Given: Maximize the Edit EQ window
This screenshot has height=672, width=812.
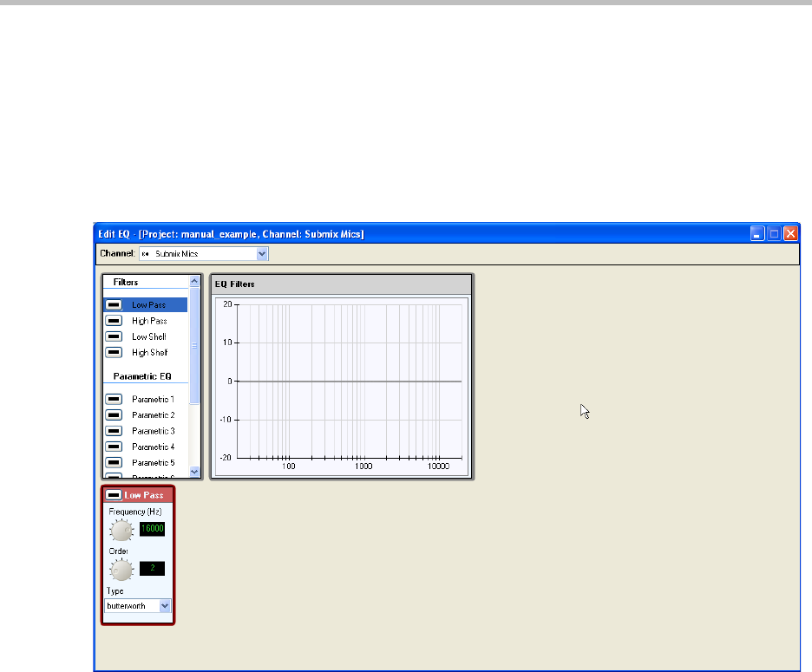Looking at the screenshot, I should [x=774, y=233].
